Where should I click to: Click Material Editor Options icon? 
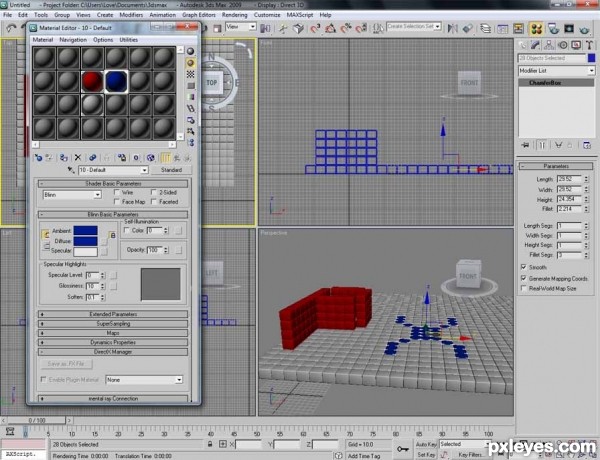191,120
